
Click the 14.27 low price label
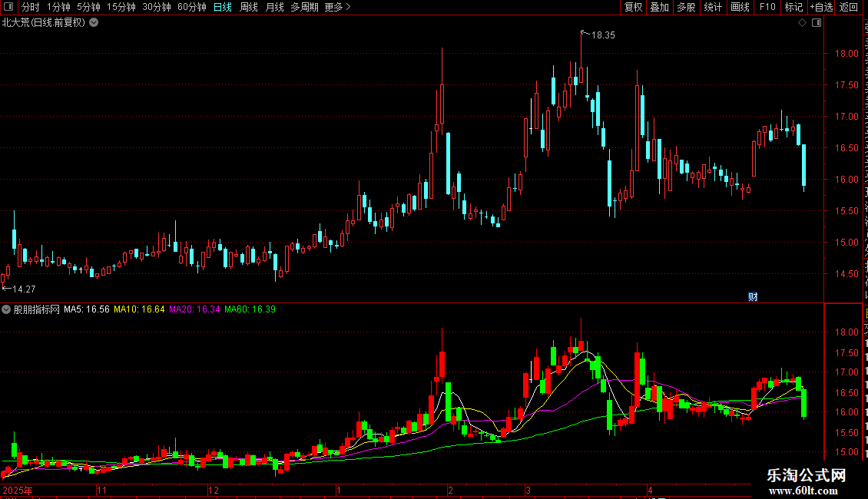(24, 289)
